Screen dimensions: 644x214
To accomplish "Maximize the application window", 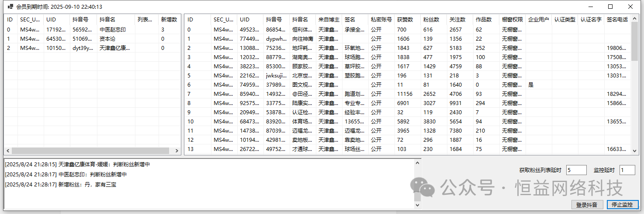I will (610, 7).
